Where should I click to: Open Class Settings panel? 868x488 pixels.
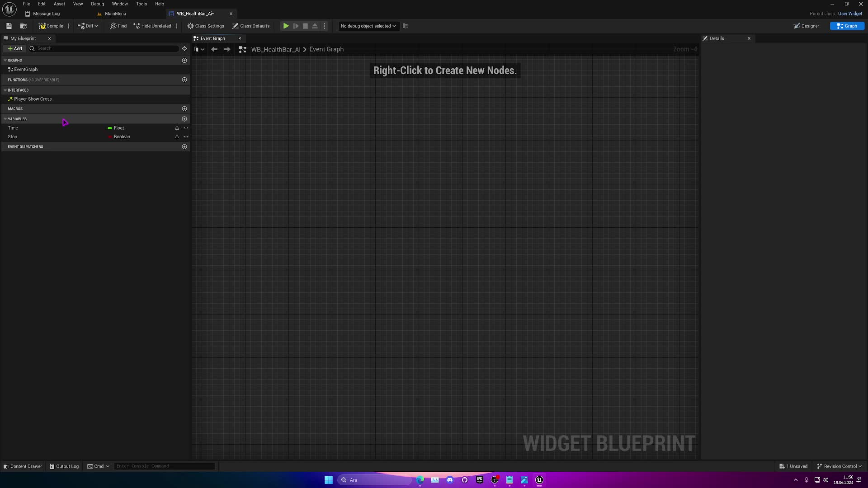206,26
